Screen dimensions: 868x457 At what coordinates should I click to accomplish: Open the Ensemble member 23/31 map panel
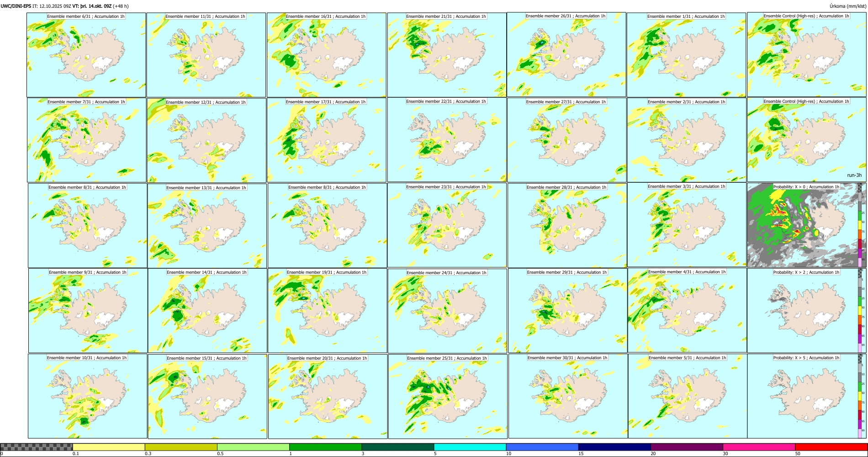[447, 225]
